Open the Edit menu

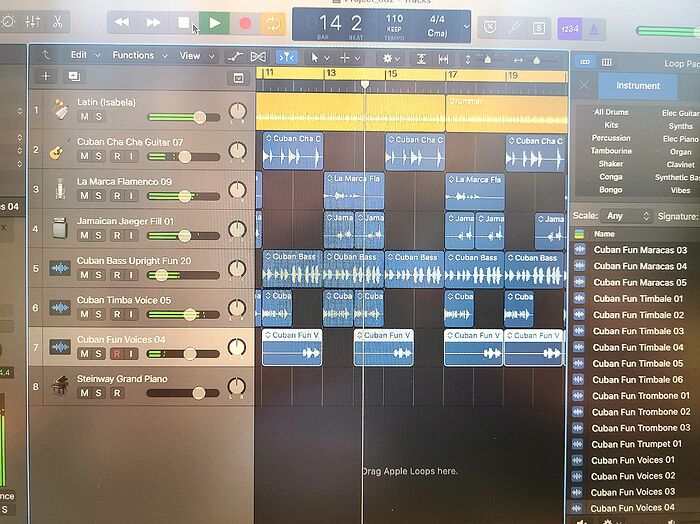[85, 55]
